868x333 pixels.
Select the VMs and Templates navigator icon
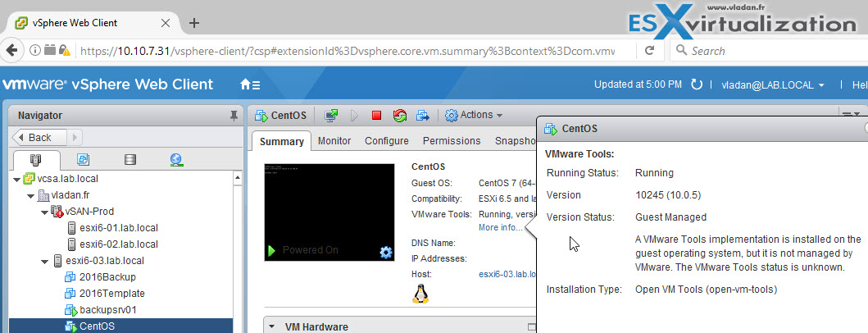coord(83,160)
